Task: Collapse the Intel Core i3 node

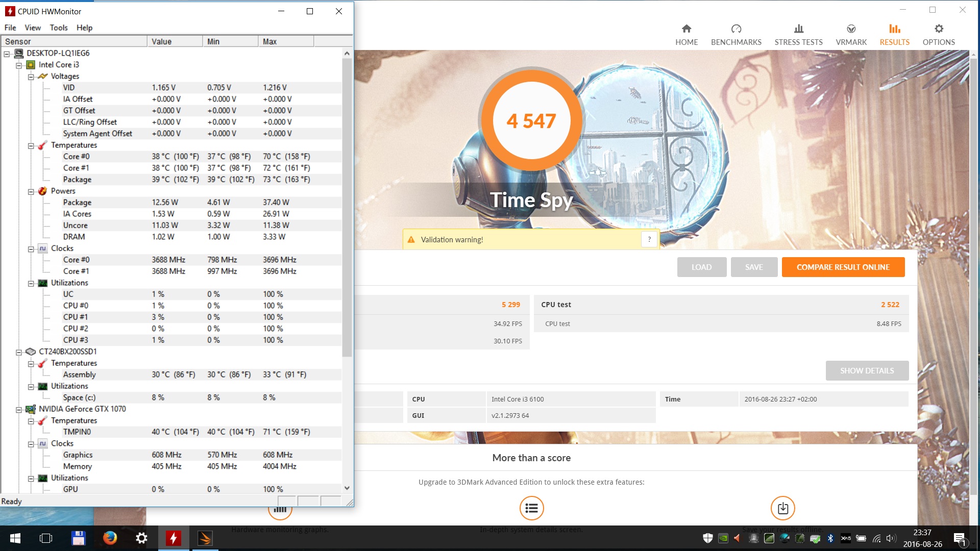Action: [x=19, y=65]
